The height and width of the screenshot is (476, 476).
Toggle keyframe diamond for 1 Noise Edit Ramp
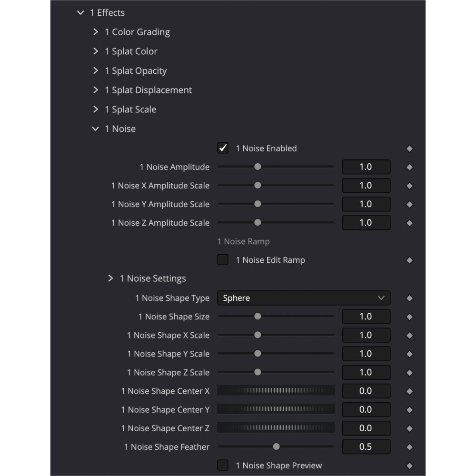409,260
